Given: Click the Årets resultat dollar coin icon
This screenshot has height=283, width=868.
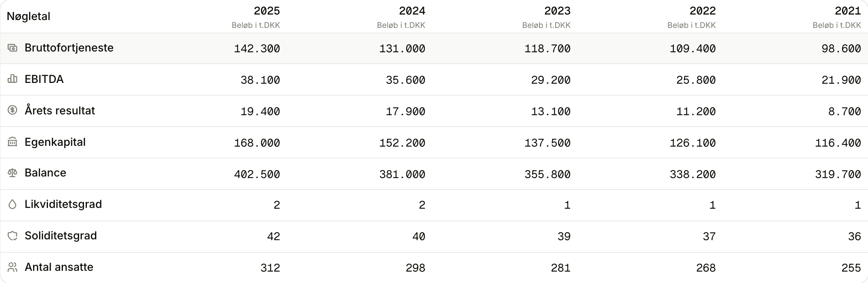Looking at the screenshot, I should (x=13, y=110).
